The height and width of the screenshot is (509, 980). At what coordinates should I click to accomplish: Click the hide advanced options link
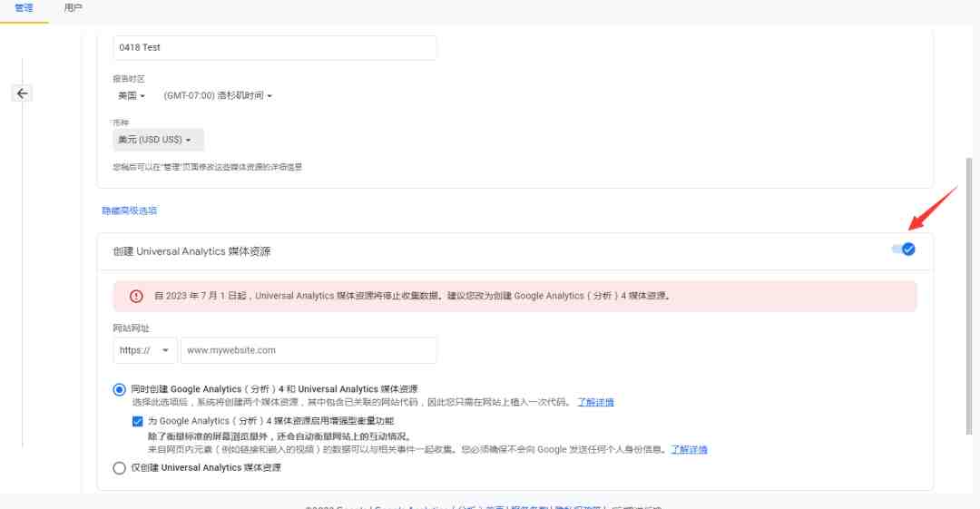[x=130, y=210]
